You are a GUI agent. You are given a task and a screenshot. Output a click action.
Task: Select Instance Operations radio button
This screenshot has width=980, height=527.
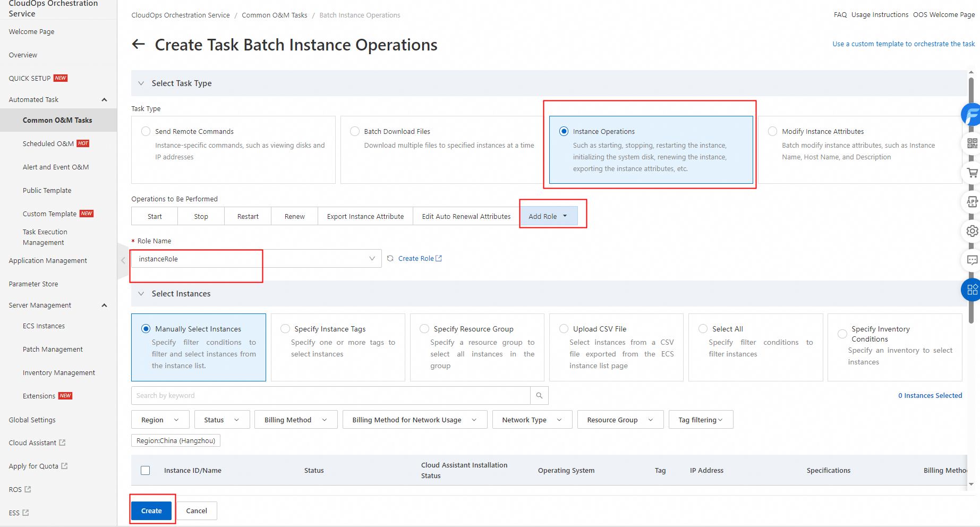(564, 131)
